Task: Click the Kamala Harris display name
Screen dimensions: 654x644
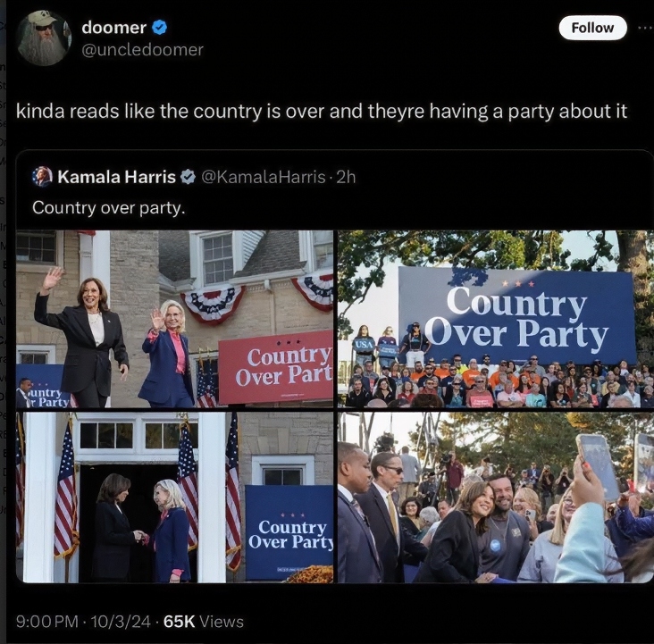Action: pos(116,177)
